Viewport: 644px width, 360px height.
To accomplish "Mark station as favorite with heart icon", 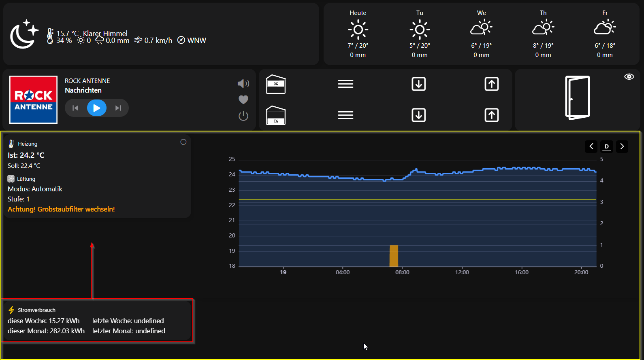I will pyautogui.click(x=243, y=100).
